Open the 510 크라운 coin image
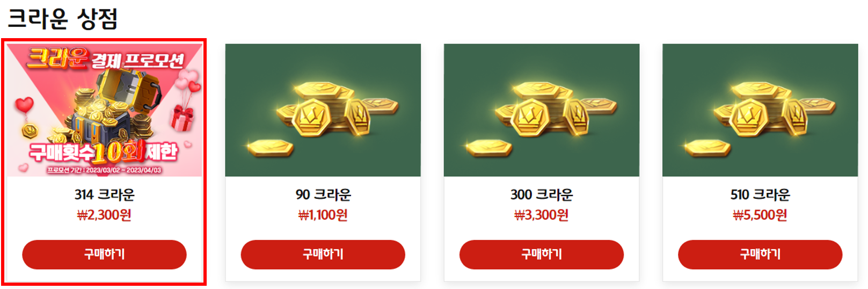Image resolution: width=868 pixels, height=289 pixels. click(760, 110)
